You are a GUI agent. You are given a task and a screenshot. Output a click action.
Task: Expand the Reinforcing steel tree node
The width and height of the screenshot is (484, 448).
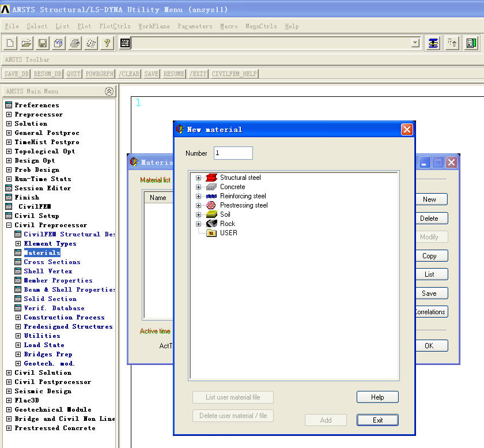pos(198,197)
